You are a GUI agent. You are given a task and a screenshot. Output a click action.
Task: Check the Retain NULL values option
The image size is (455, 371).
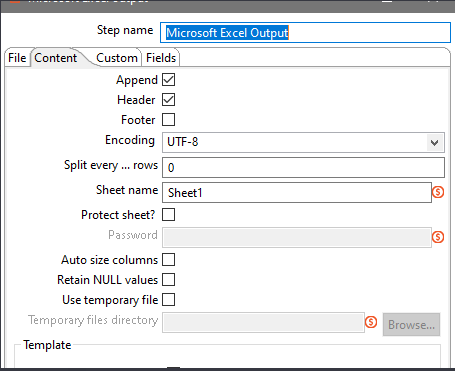[168, 280]
